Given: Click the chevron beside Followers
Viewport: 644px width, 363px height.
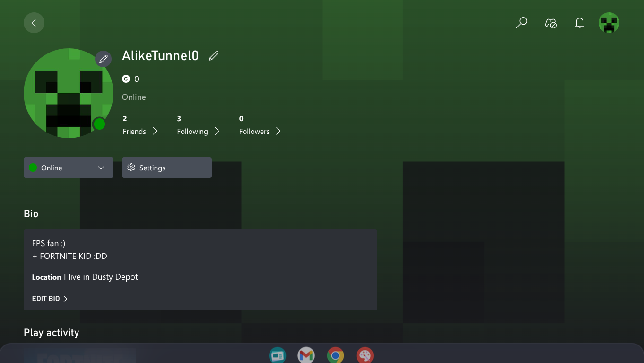Looking at the screenshot, I should pos(278,131).
